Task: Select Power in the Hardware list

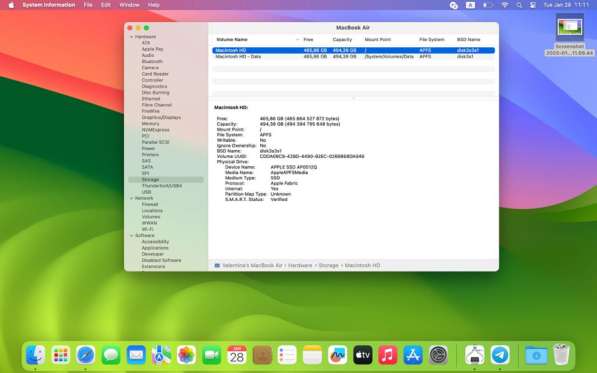Action: 148,148
